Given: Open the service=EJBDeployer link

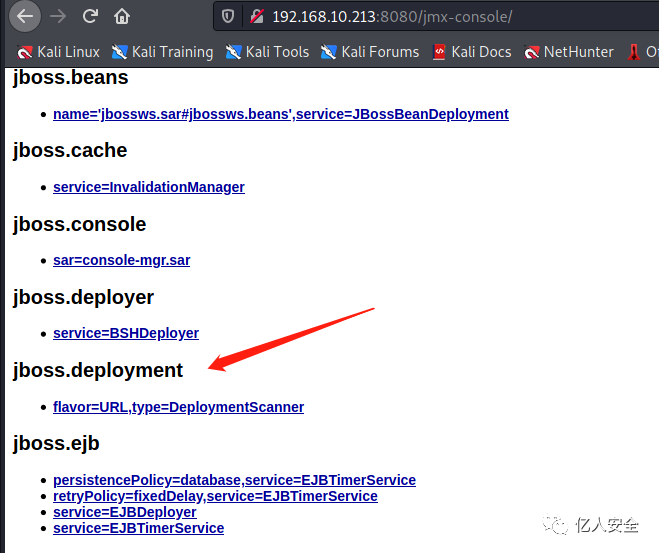Looking at the screenshot, I should pyautogui.click(x=124, y=512).
